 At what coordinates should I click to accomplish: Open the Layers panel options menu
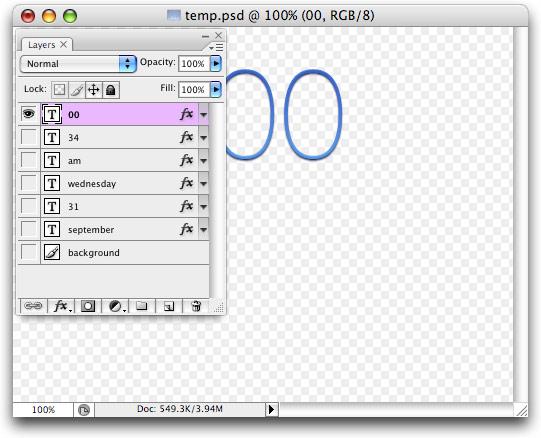(x=216, y=47)
